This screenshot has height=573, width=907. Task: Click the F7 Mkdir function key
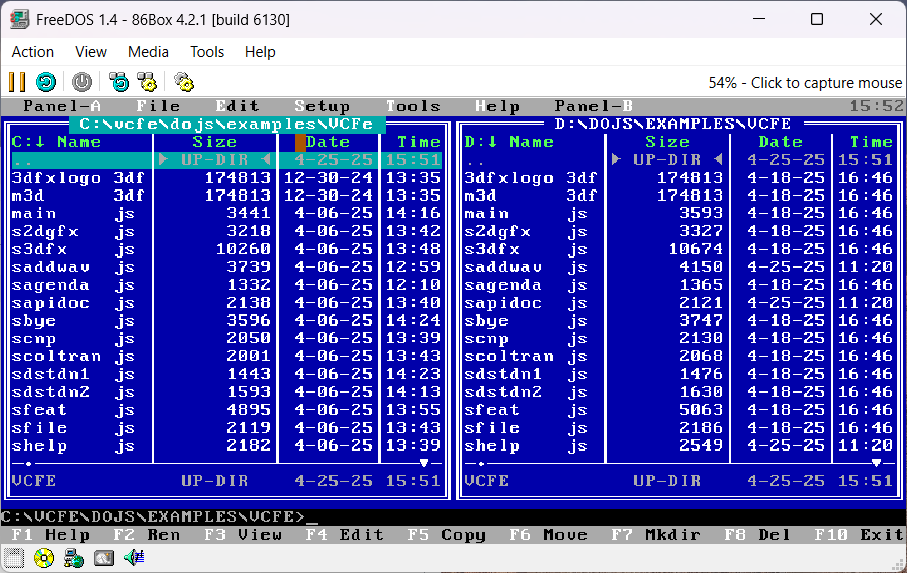pyautogui.click(x=656, y=535)
